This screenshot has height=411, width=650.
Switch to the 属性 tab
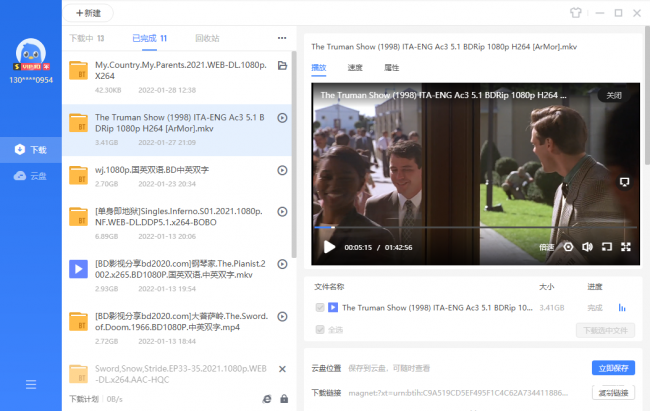point(391,68)
